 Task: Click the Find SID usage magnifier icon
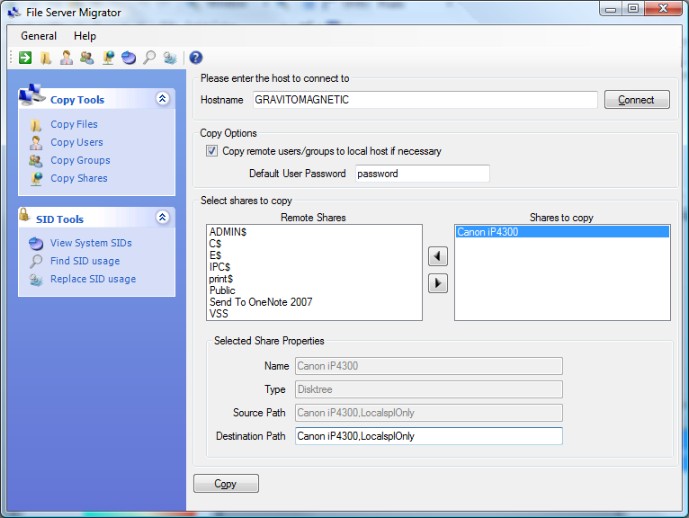tap(149, 58)
